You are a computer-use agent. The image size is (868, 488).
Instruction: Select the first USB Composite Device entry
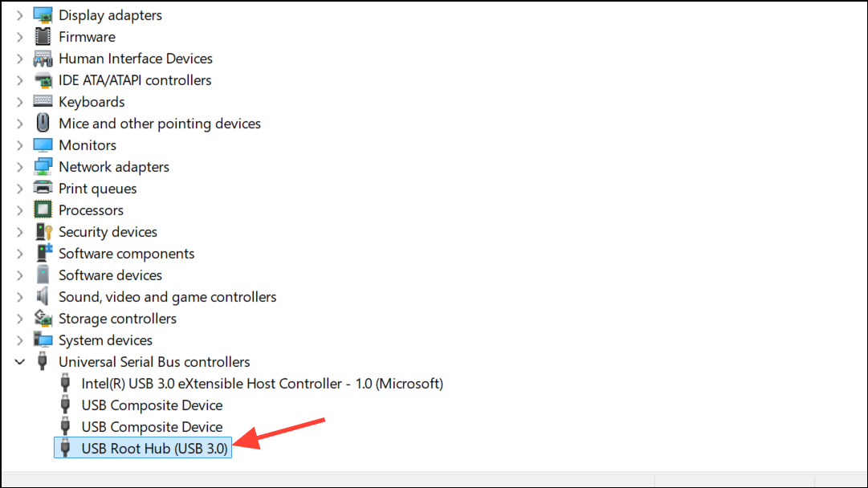[x=152, y=405]
